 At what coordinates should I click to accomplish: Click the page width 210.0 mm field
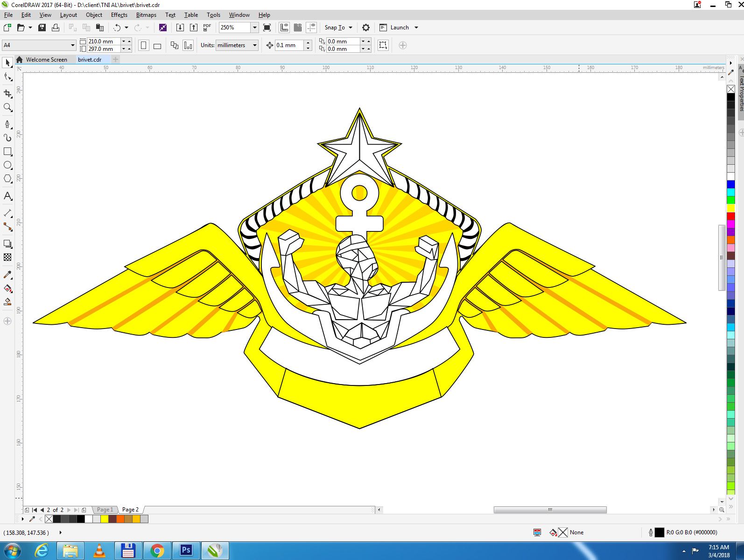click(x=104, y=41)
